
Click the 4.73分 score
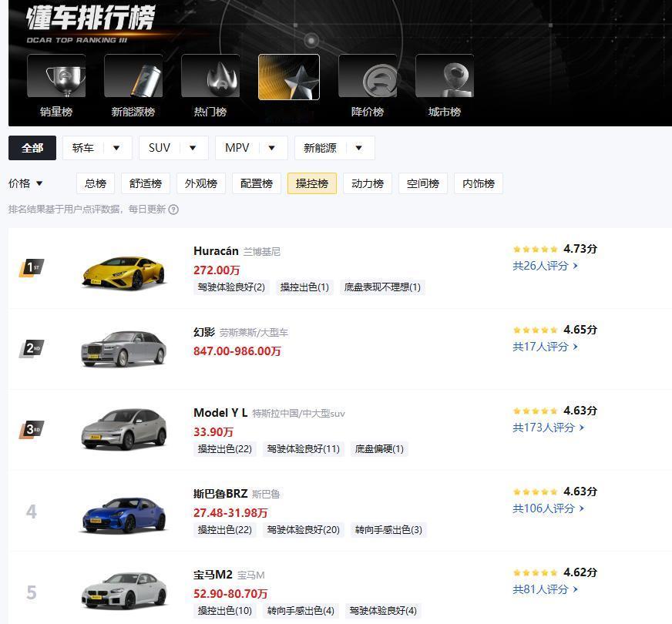(580, 249)
